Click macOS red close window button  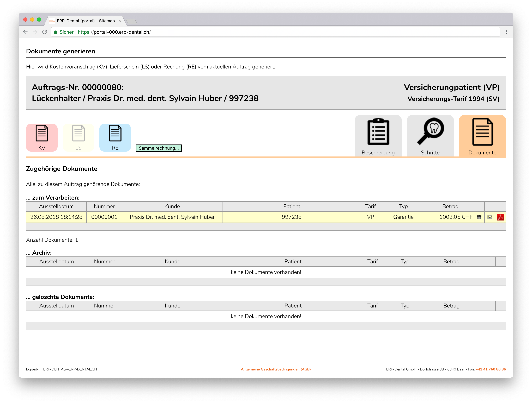25,20
